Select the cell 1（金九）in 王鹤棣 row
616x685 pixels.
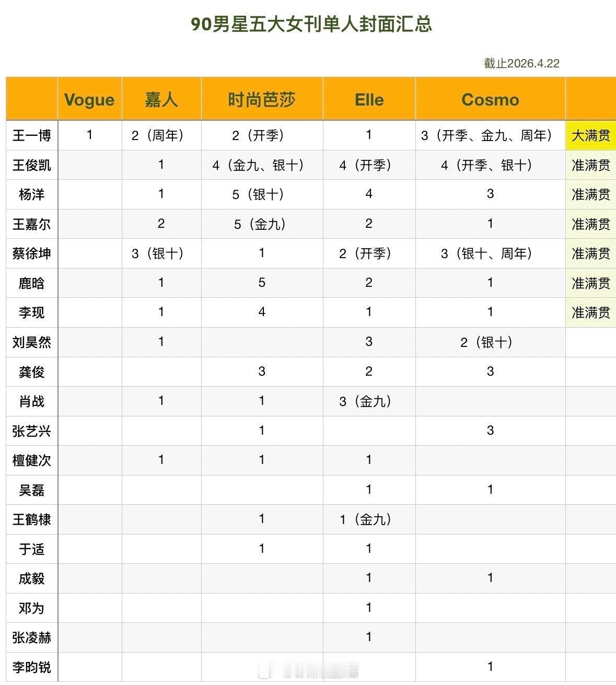(x=369, y=519)
